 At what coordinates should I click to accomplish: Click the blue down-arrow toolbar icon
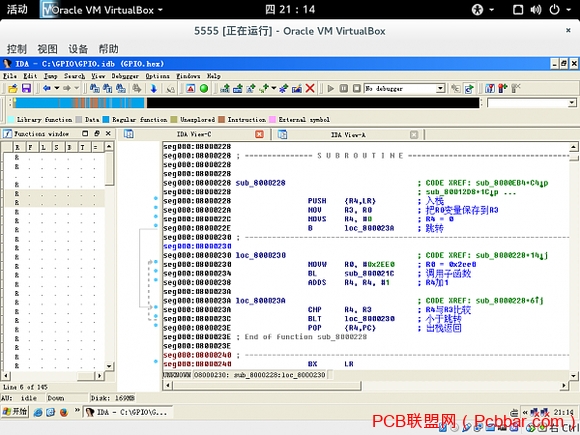[x=154, y=88]
